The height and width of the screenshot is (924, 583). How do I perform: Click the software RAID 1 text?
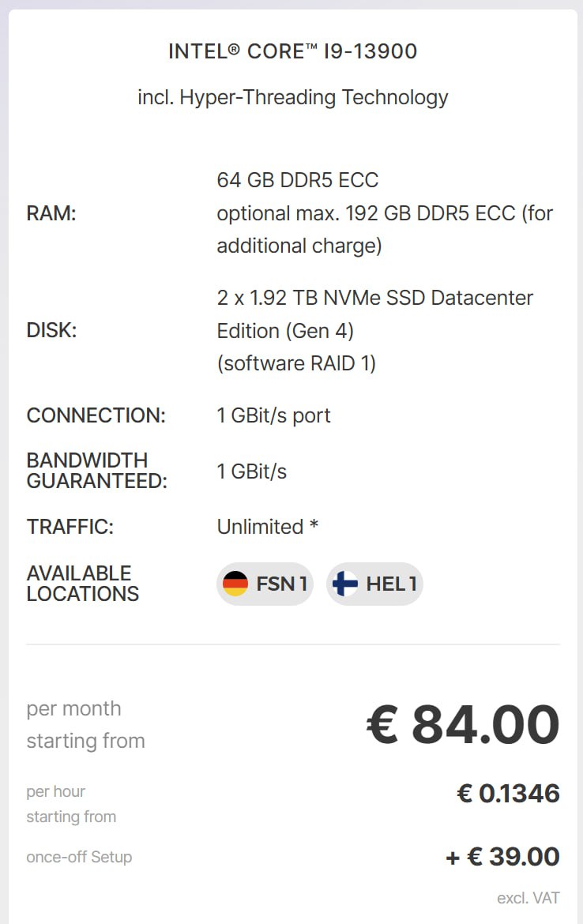[x=296, y=363]
